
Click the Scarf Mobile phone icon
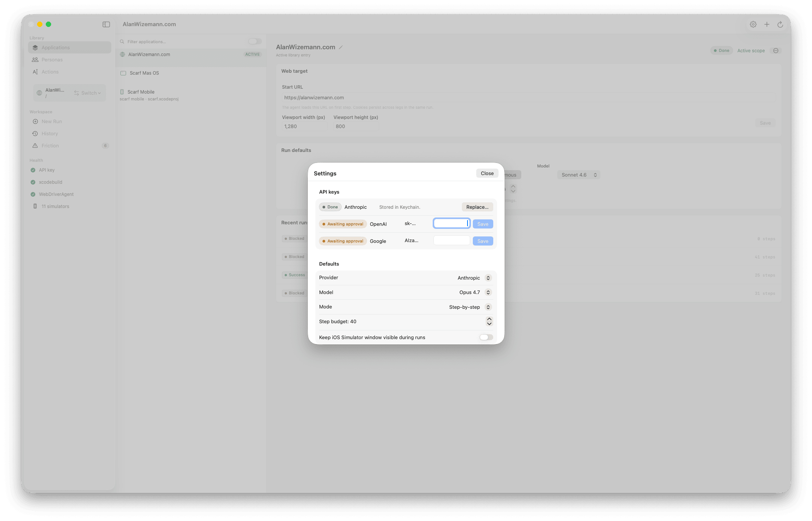(x=122, y=92)
